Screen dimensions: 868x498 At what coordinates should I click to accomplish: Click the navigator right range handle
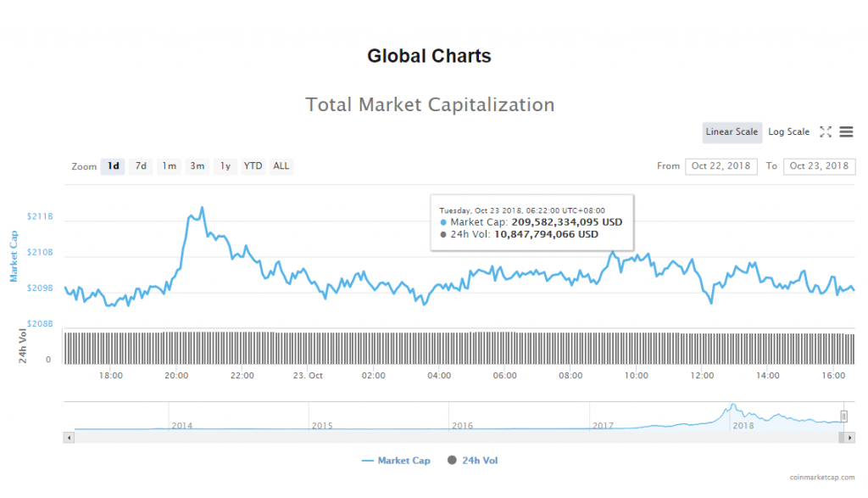(x=843, y=416)
